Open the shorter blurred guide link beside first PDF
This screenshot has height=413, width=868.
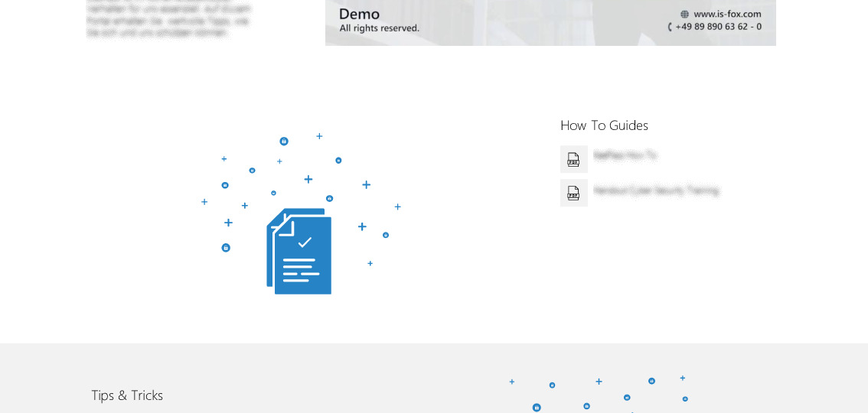pos(625,156)
